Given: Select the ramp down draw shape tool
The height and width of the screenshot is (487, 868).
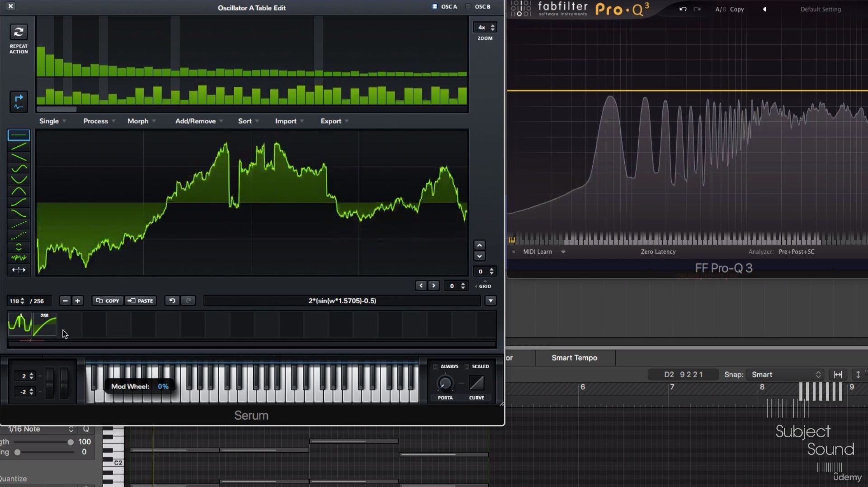Looking at the screenshot, I should point(19,158).
